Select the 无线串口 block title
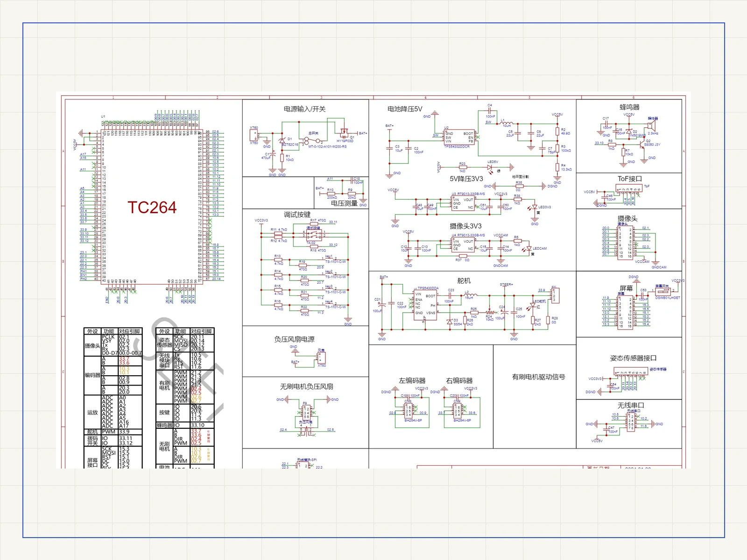 [631, 405]
